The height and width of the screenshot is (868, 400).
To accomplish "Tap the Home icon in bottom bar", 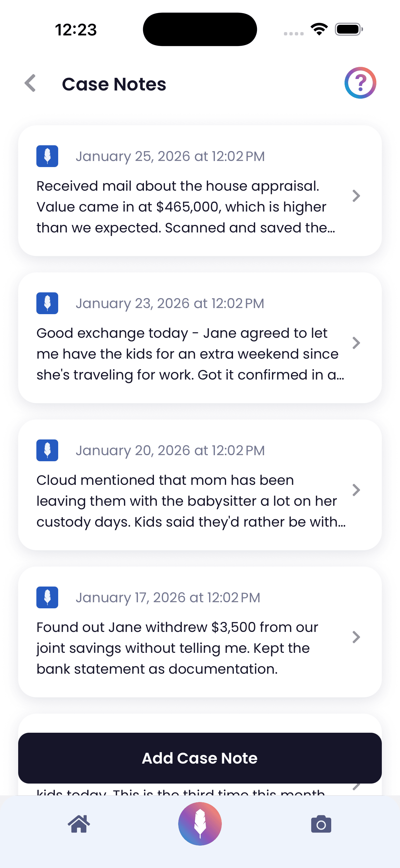I will [x=79, y=824].
